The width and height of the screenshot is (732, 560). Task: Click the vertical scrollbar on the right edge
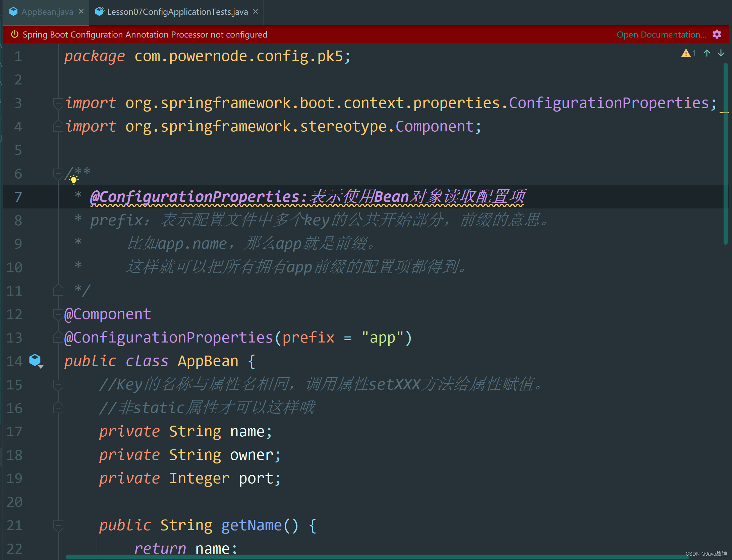tap(725, 154)
